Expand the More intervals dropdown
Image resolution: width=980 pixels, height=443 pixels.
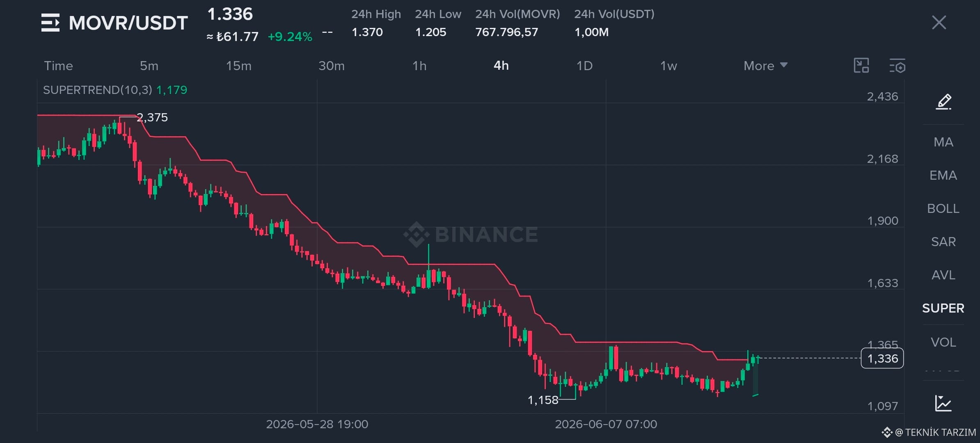click(765, 66)
